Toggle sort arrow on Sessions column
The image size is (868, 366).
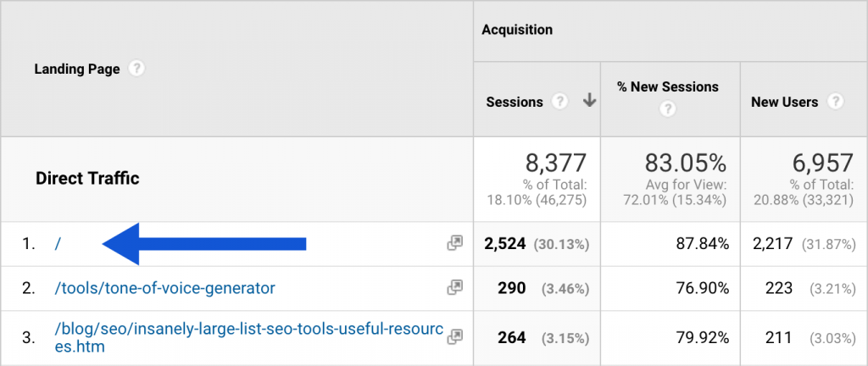(x=589, y=101)
